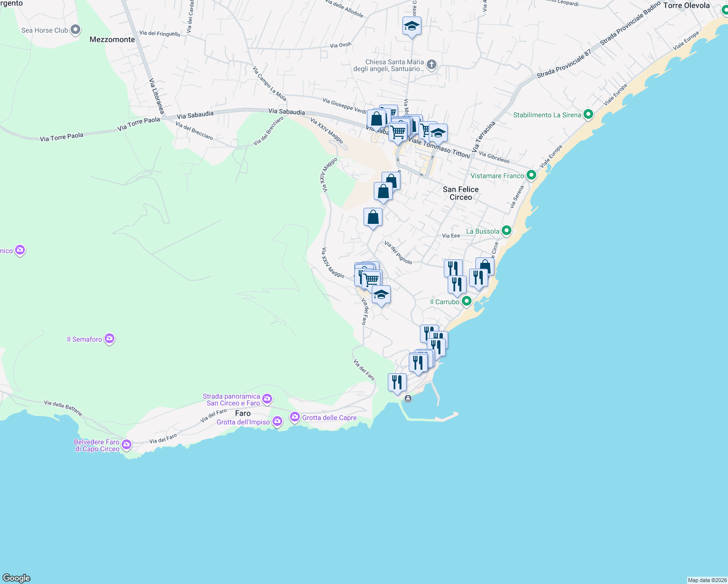Click the Google logo in the bottom corner
Image resolution: width=728 pixels, height=584 pixels.
(x=17, y=577)
